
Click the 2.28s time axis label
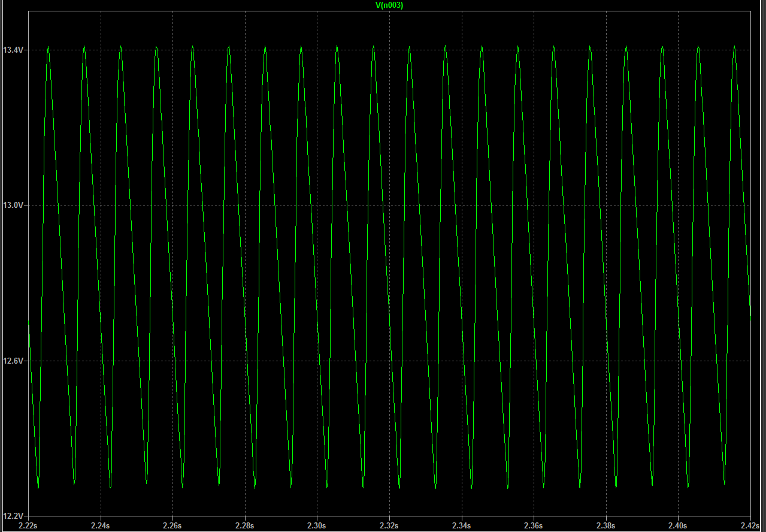tap(245, 525)
